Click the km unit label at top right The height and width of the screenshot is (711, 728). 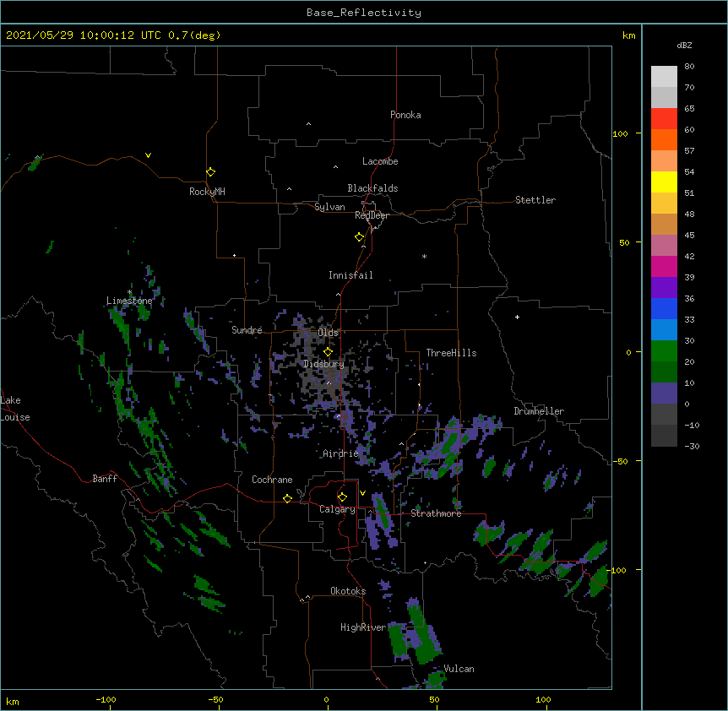click(x=629, y=35)
